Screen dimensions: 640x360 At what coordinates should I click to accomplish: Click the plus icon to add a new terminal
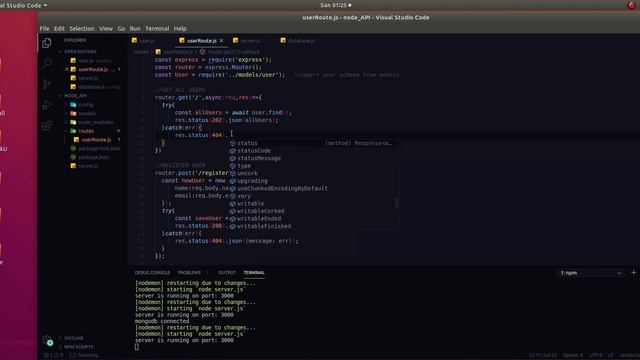point(633,273)
